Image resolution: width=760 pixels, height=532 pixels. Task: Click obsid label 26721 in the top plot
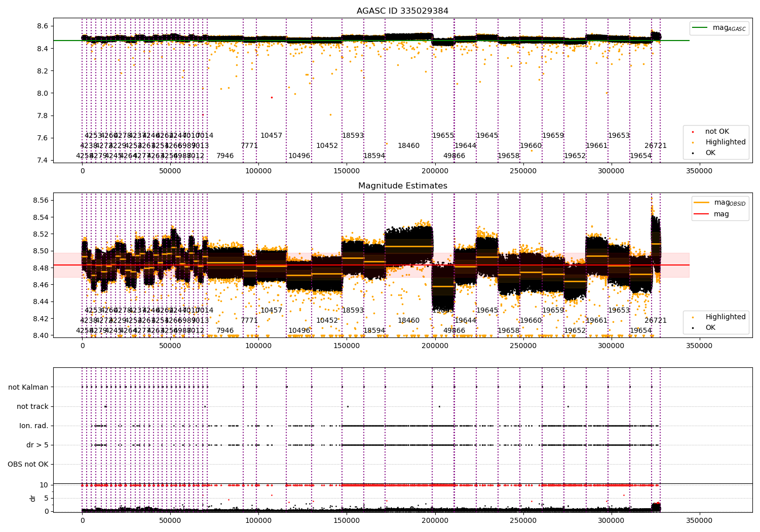pos(656,145)
